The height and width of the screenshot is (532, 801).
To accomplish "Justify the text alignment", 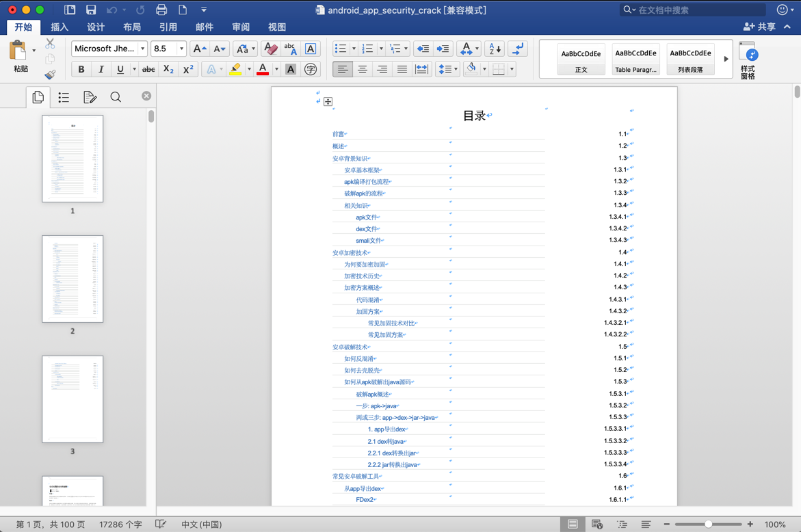I will (x=402, y=69).
